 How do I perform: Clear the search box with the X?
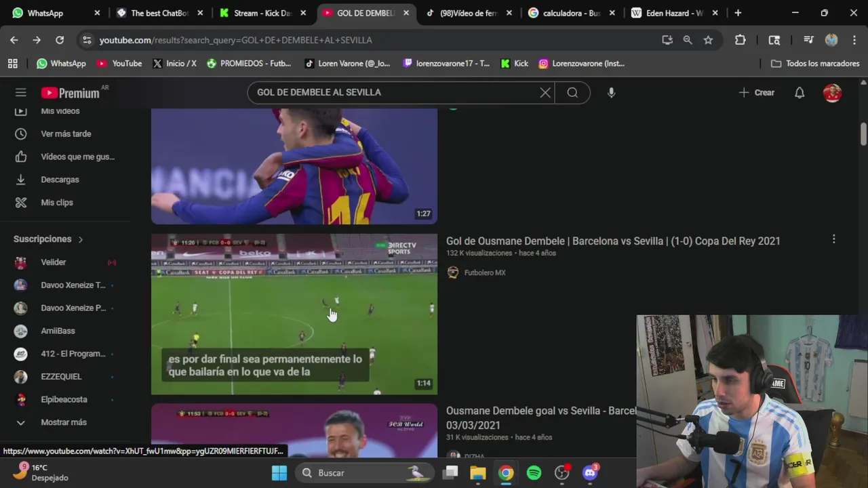(545, 93)
